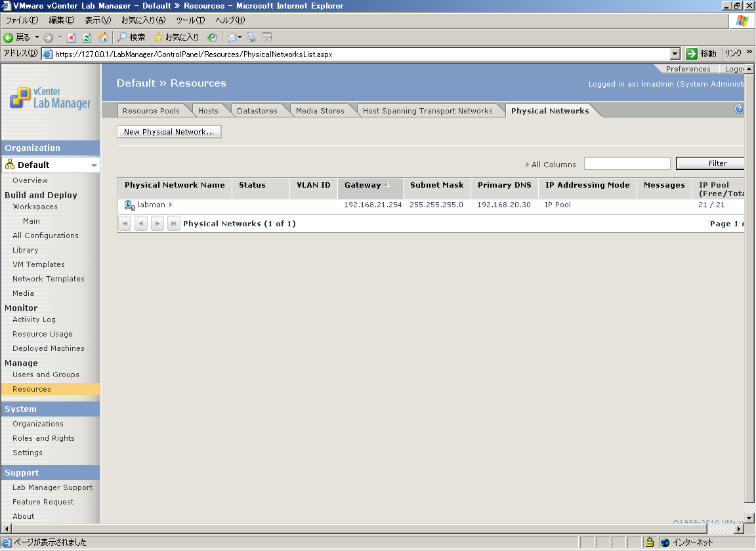The height and width of the screenshot is (551, 756).
Task: Sort by Subnet Mask column header
Action: tap(437, 185)
